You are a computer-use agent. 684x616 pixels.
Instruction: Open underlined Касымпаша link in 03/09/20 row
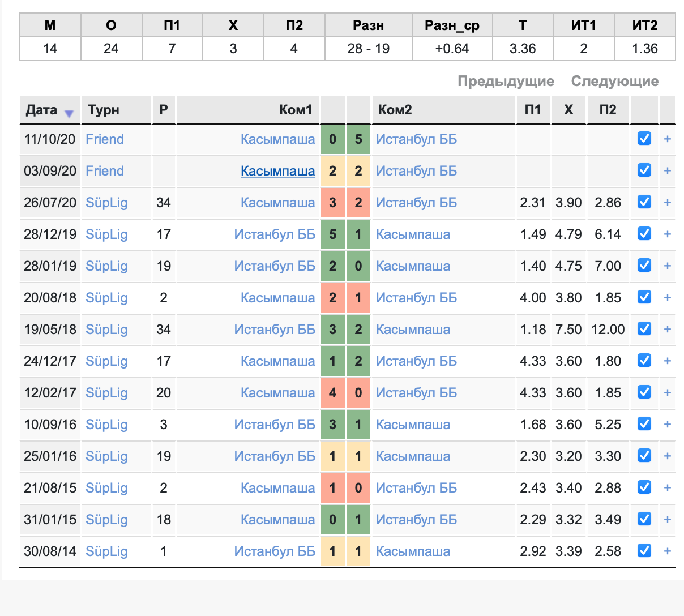tap(277, 171)
